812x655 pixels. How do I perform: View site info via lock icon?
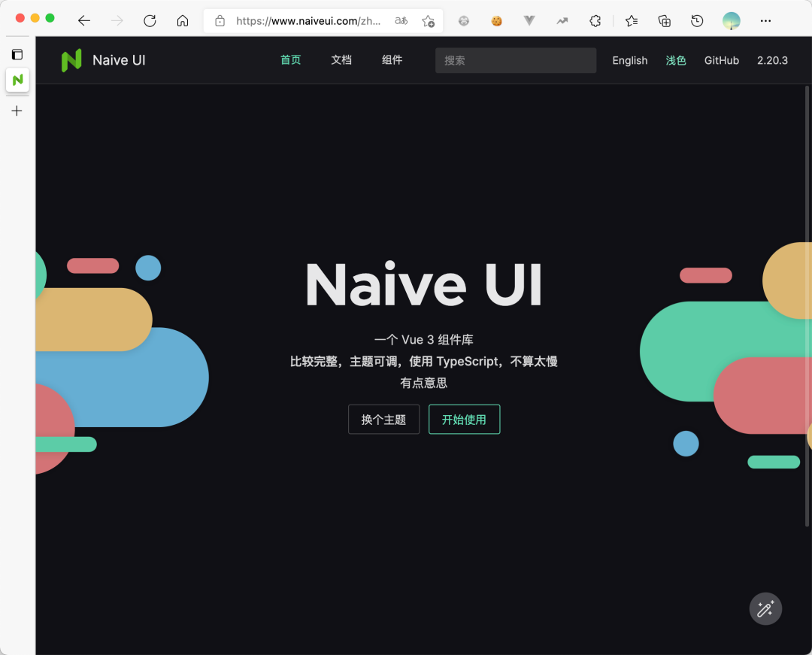pyautogui.click(x=220, y=21)
